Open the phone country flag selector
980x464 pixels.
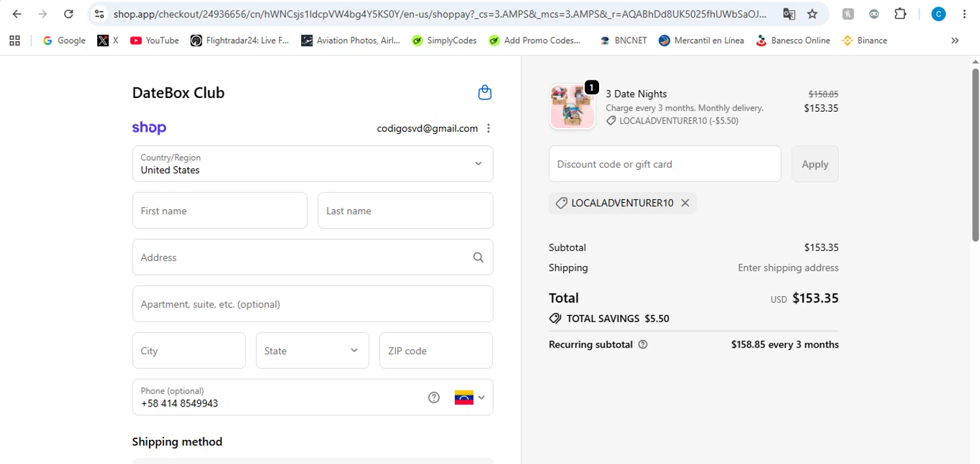click(x=470, y=397)
